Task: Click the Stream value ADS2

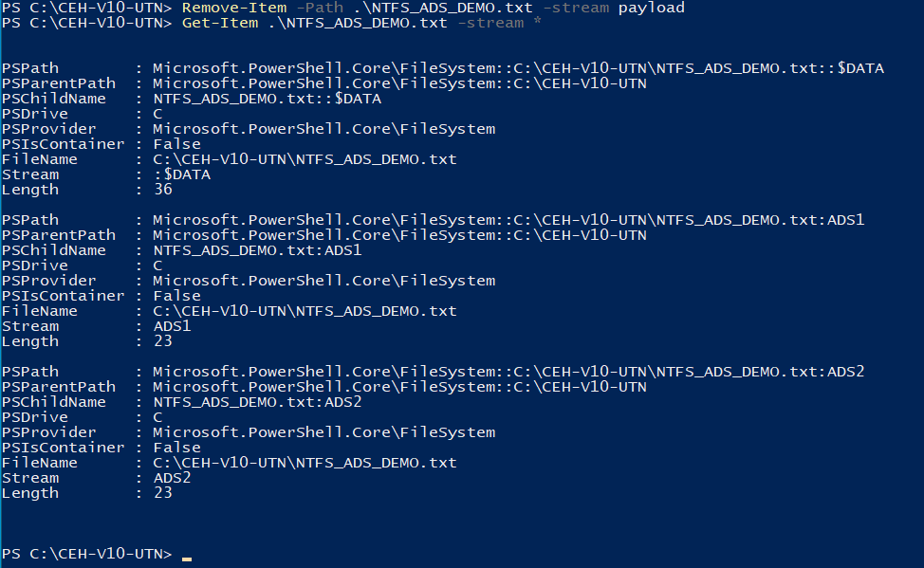Action: [172, 478]
